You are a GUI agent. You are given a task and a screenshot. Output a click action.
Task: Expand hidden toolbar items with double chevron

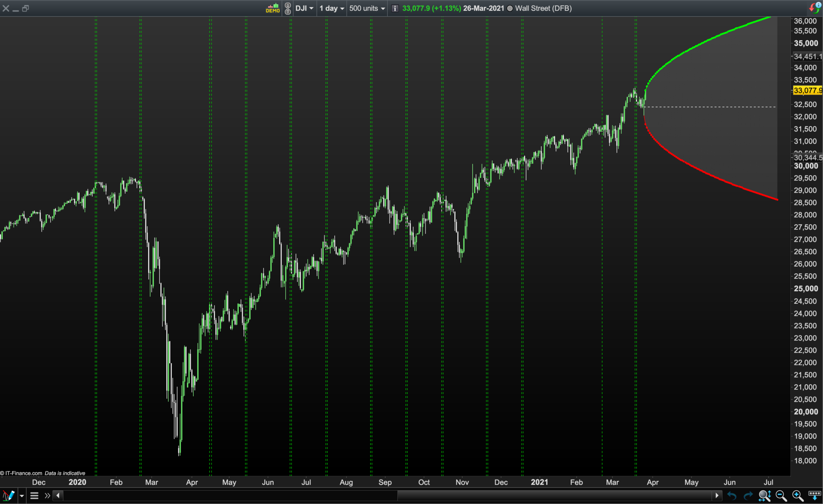(47, 496)
